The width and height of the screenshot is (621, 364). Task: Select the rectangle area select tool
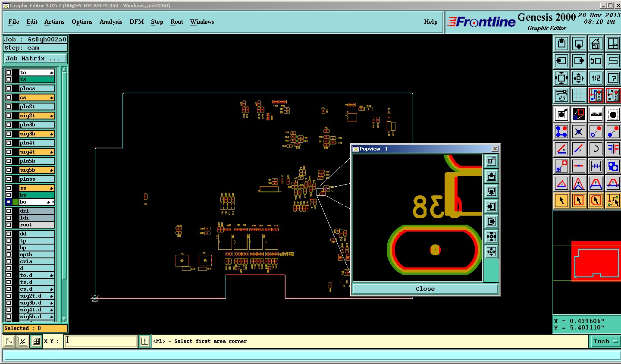(579, 201)
